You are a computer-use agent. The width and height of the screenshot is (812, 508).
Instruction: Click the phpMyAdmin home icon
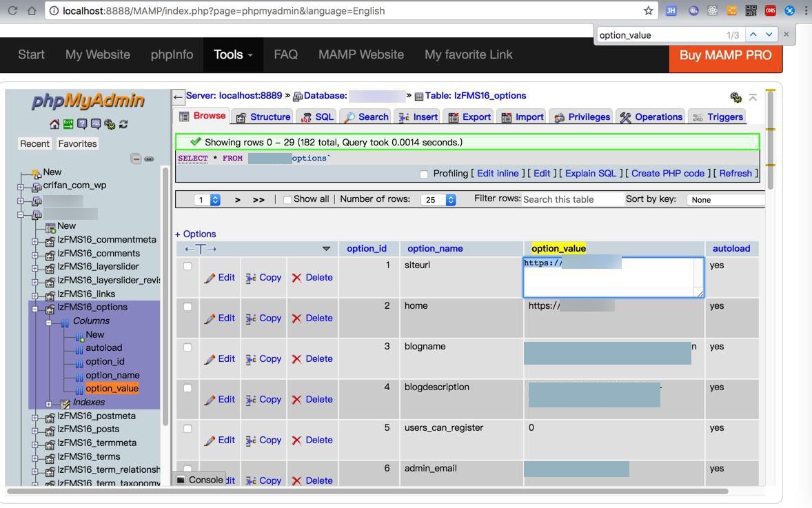click(54, 124)
